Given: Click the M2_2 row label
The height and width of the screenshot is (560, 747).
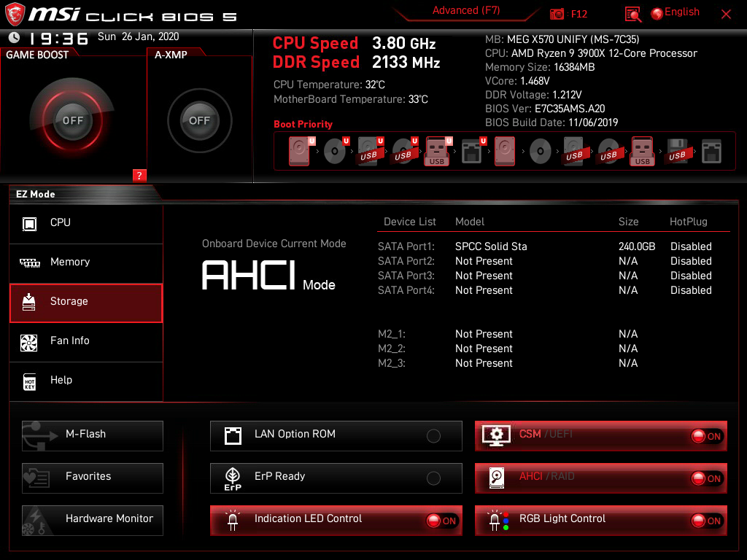Looking at the screenshot, I should (x=392, y=349).
